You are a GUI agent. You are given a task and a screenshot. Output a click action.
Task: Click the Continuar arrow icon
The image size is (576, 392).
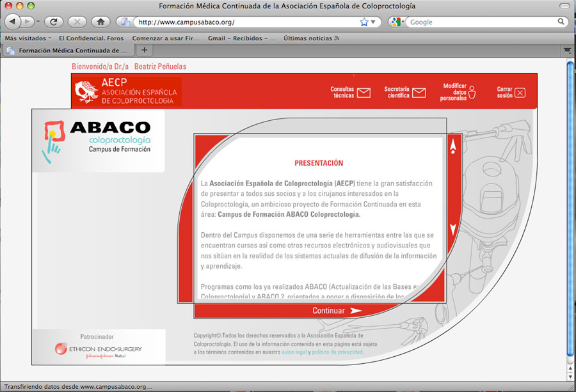tap(356, 311)
